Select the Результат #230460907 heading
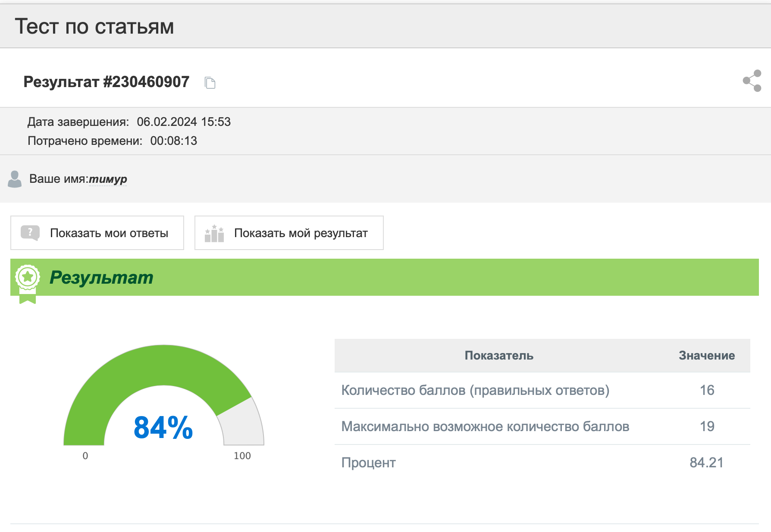Image resolution: width=771 pixels, height=532 pixels. coord(107,82)
